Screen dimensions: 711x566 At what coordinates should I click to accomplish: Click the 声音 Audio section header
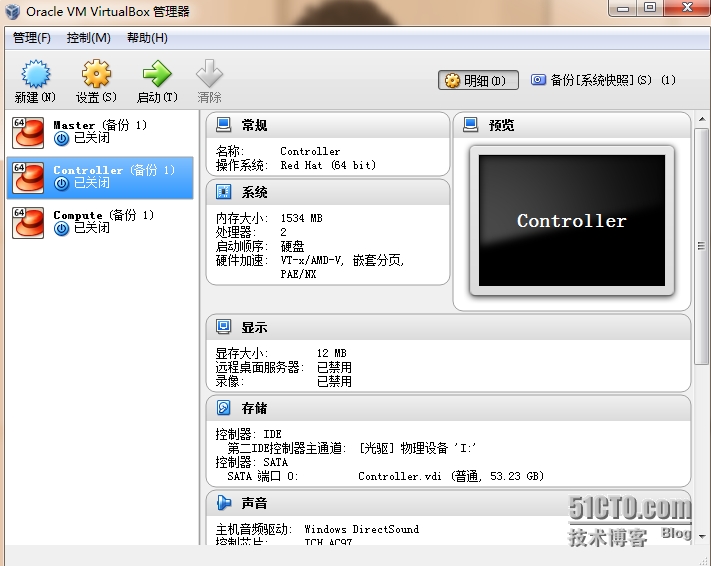coord(448,503)
